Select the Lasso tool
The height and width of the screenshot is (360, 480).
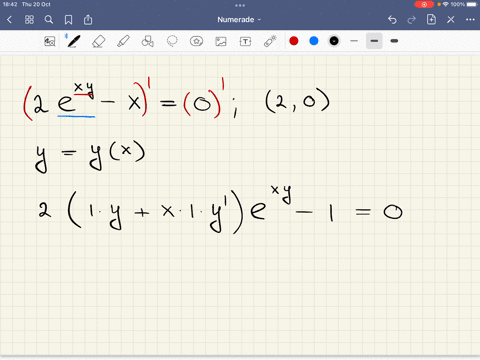(x=172, y=41)
